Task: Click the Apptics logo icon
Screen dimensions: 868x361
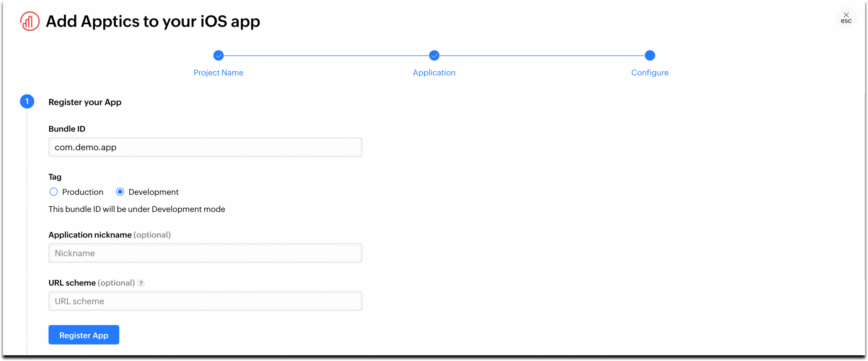Action: pyautogui.click(x=30, y=21)
